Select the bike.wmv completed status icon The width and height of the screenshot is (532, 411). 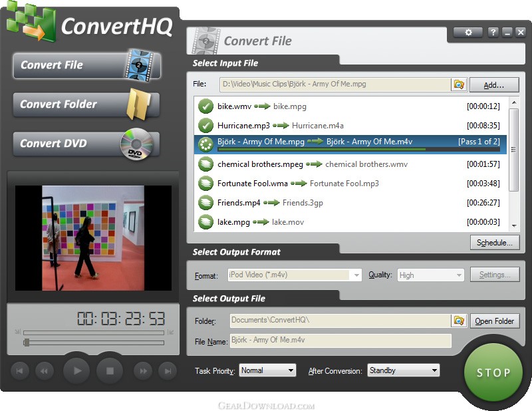[205, 106]
